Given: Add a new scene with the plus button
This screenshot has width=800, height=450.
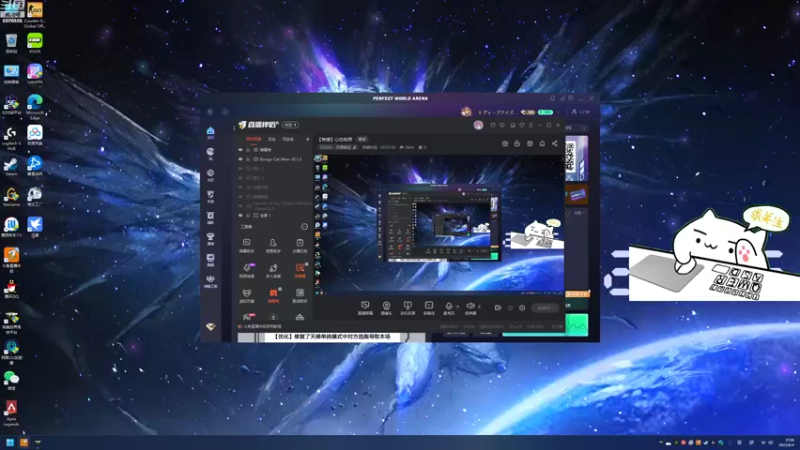Looking at the screenshot, I should pos(307,139).
